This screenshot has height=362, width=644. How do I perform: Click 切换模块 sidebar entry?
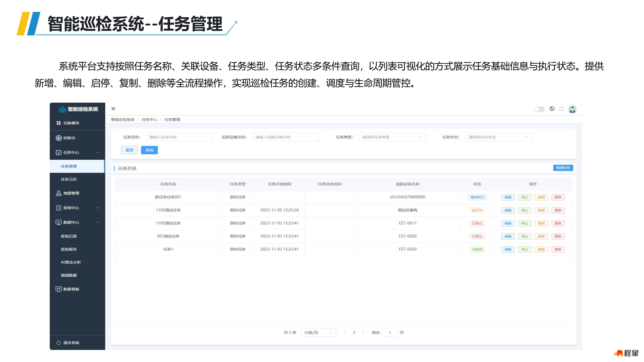click(x=77, y=123)
